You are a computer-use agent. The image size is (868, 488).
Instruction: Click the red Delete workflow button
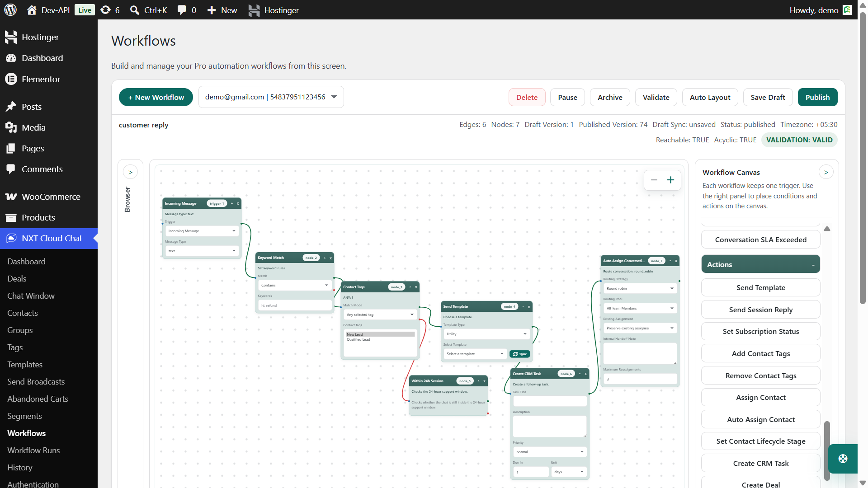[x=527, y=97]
